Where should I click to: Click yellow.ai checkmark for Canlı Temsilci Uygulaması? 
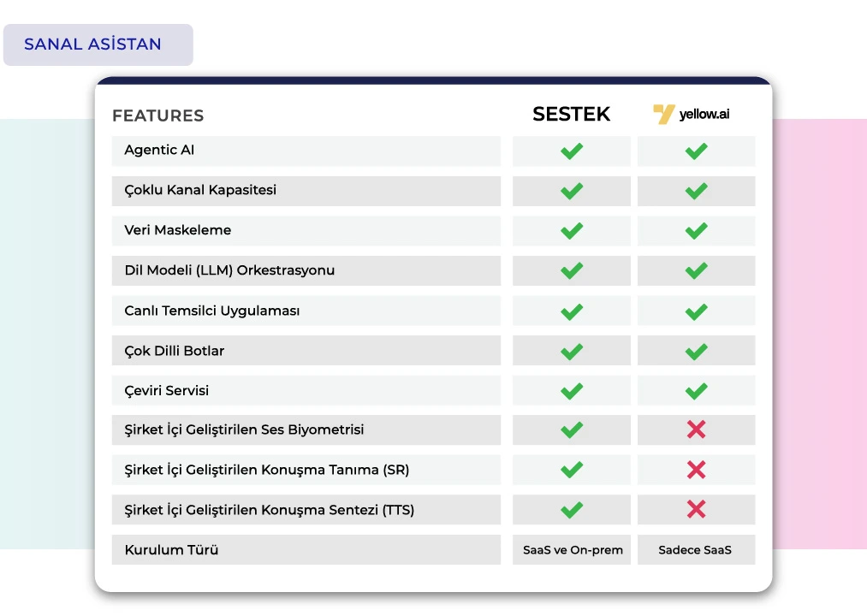pos(696,312)
